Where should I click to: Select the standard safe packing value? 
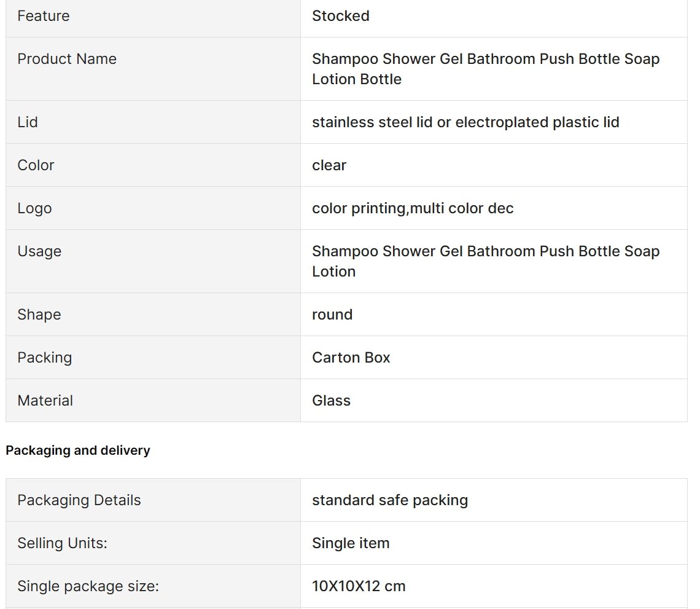[390, 500]
